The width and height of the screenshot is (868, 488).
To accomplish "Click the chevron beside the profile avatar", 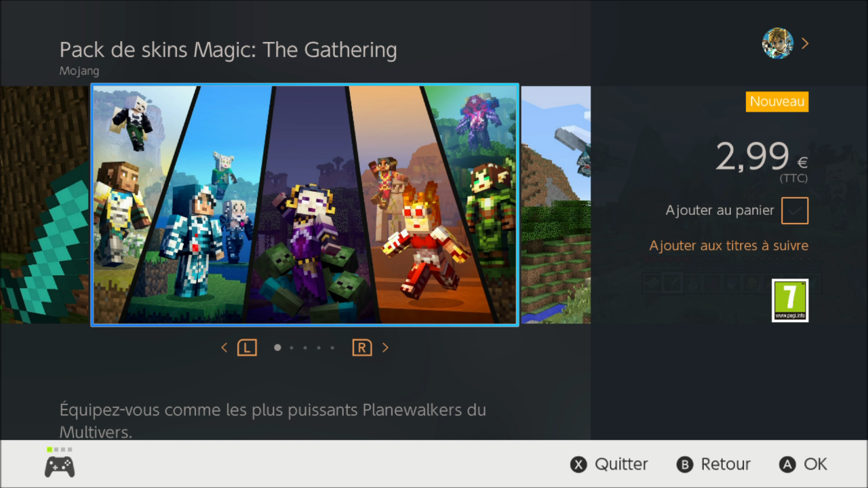I will click(805, 43).
